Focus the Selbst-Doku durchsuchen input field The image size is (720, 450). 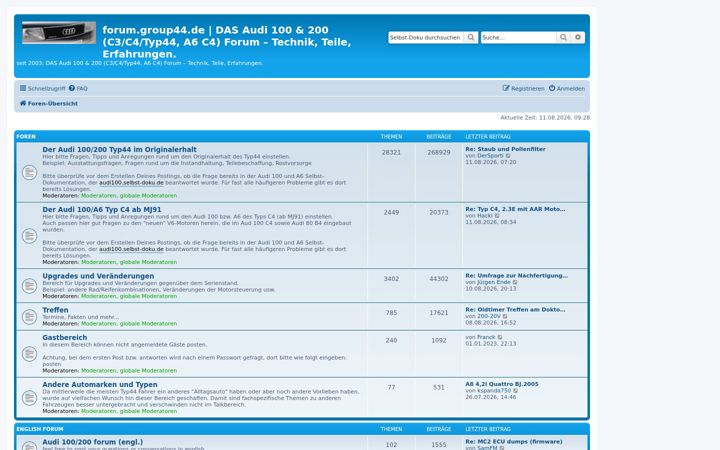426,38
